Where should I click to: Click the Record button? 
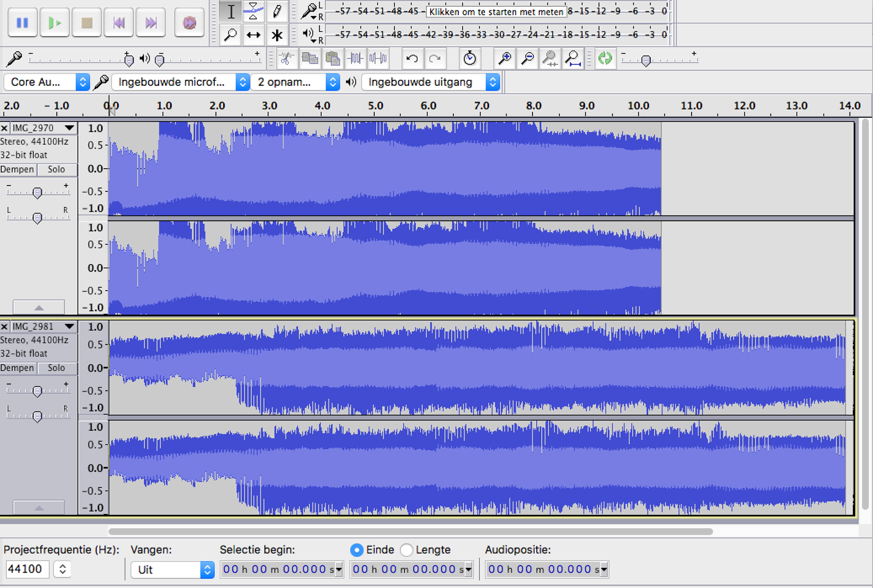click(189, 22)
